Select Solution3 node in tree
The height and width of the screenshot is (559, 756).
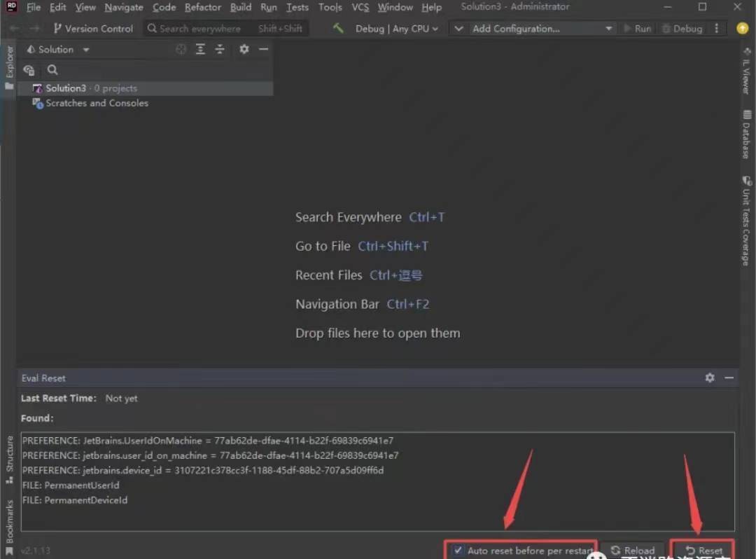pyautogui.click(x=145, y=88)
